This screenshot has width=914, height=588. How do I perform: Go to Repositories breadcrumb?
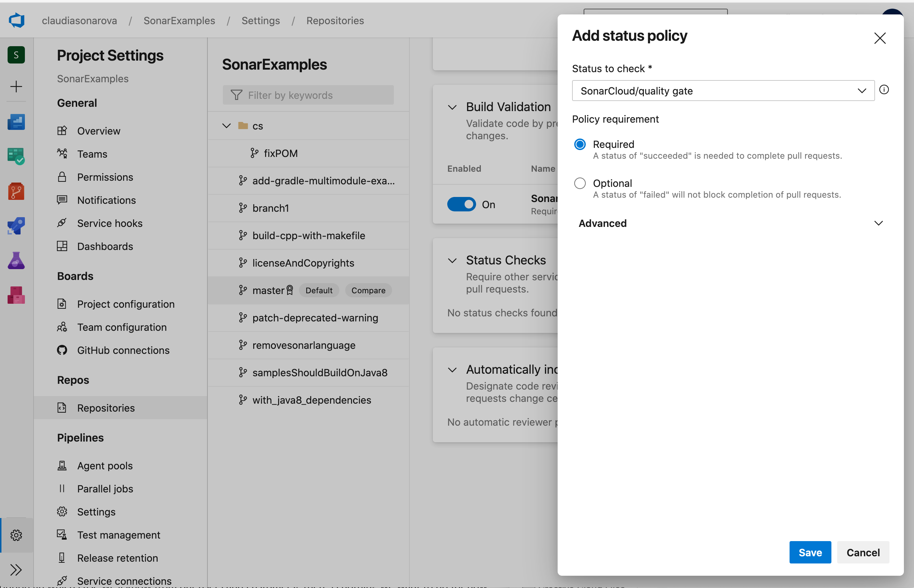(x=335, y=21)
